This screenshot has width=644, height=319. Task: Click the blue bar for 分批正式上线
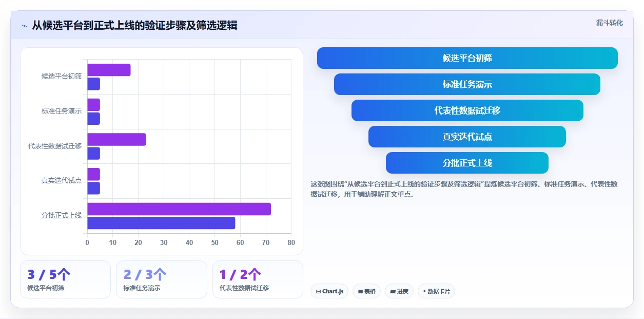161,223
